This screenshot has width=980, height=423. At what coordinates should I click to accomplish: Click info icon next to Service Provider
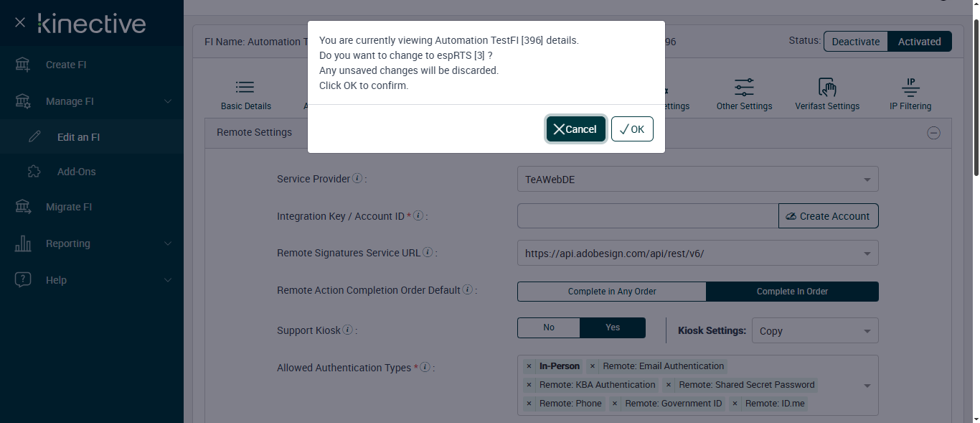(x=357, y=179)
